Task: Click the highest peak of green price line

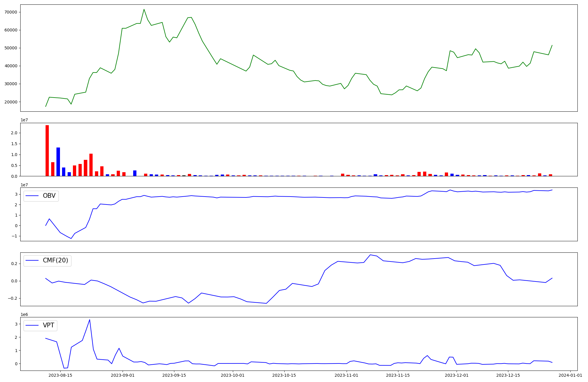Action: 144,9
